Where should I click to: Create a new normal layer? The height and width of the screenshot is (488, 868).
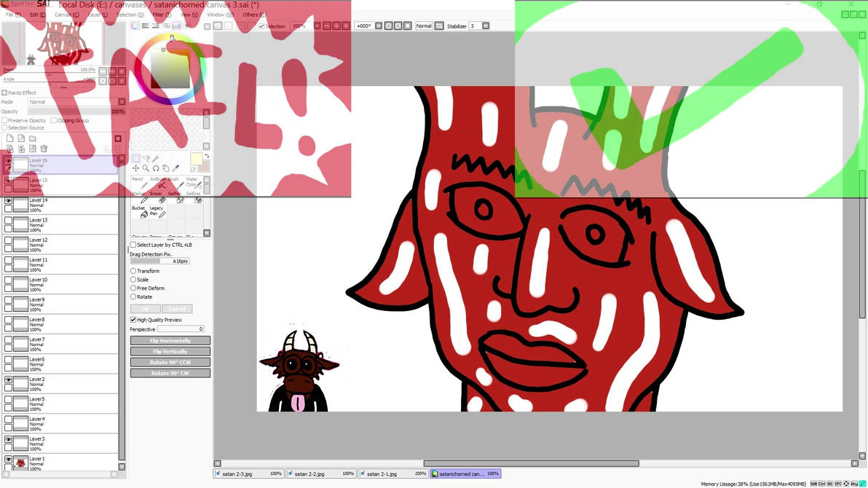[10, 138]
